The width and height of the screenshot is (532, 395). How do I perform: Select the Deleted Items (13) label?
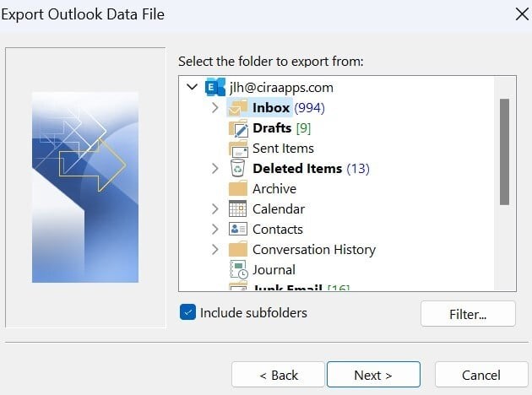coord(311,168)
